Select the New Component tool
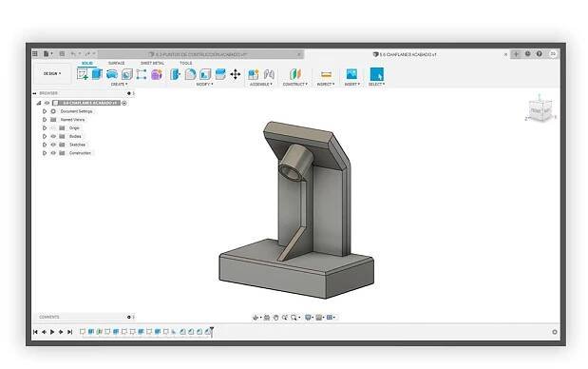The height and width of the screenshot is (369, 588). (254, 74)
